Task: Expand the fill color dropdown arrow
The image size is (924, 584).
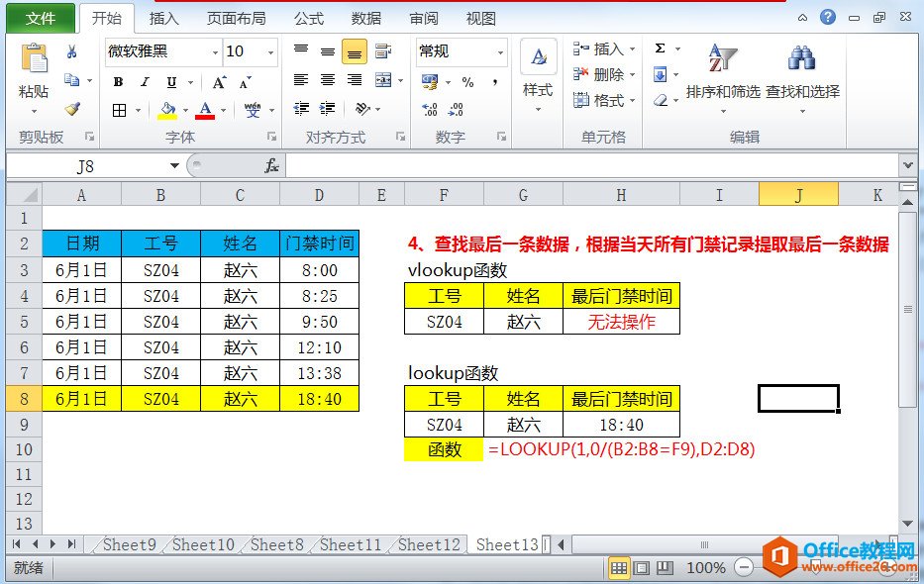Action: (x=185, y=110)
